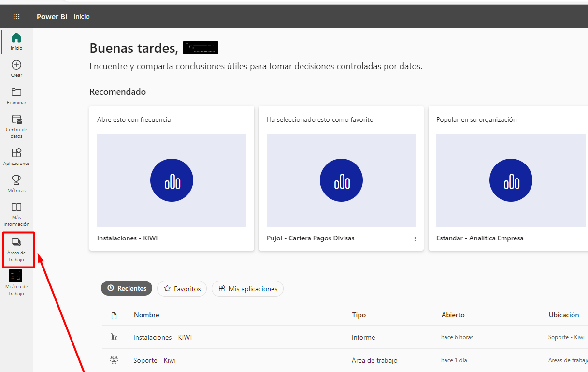The image size is (588, 372).
Task: Click 'hace 1 día' cell
Action: click(454, 360)
